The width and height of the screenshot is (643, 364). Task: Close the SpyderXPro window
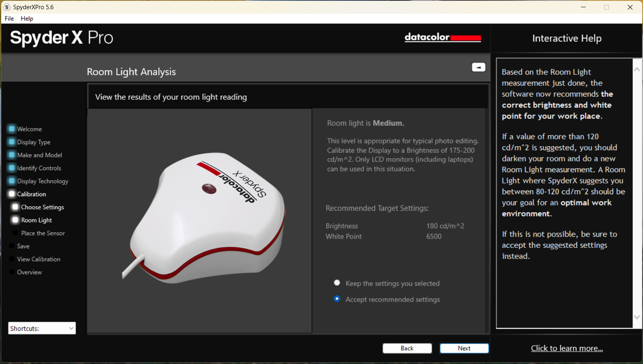(630, 7)
